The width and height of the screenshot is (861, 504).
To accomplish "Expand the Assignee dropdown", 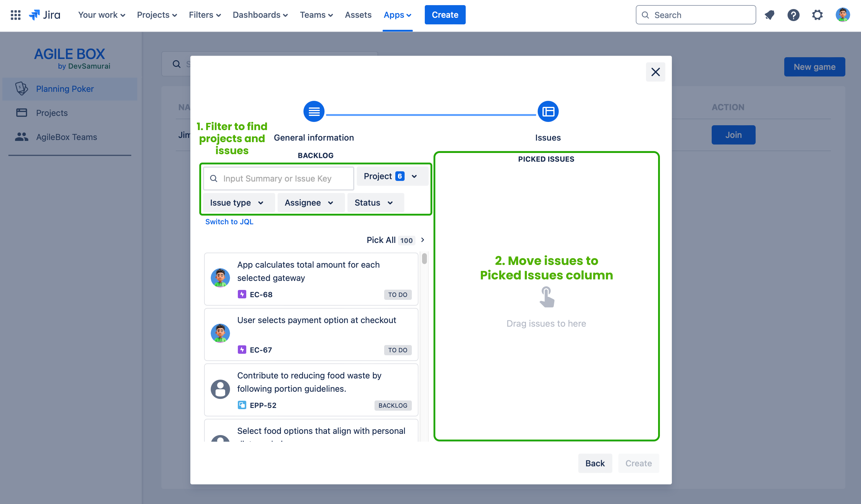I will click(311, 203).
